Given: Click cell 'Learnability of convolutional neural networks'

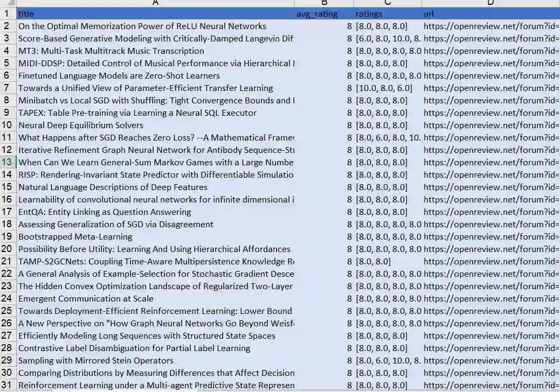Looking at the screenshot, I should point(155,199).
